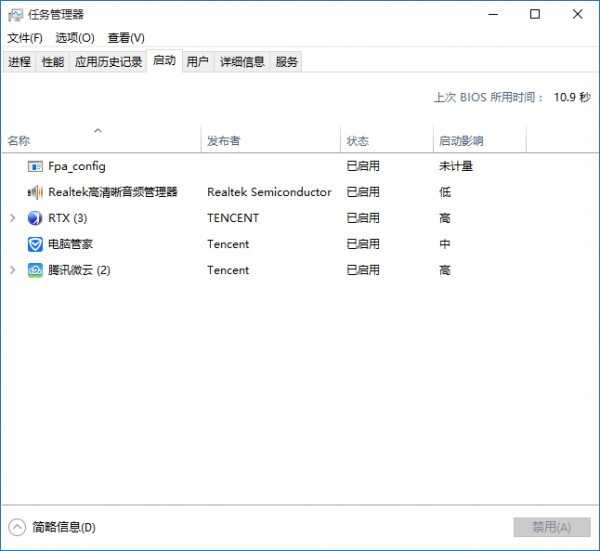Image resolution: width=600 pixels, height=551 pixels.
Task: Switch to the 详细信息 tab
Action: point(242,62)
